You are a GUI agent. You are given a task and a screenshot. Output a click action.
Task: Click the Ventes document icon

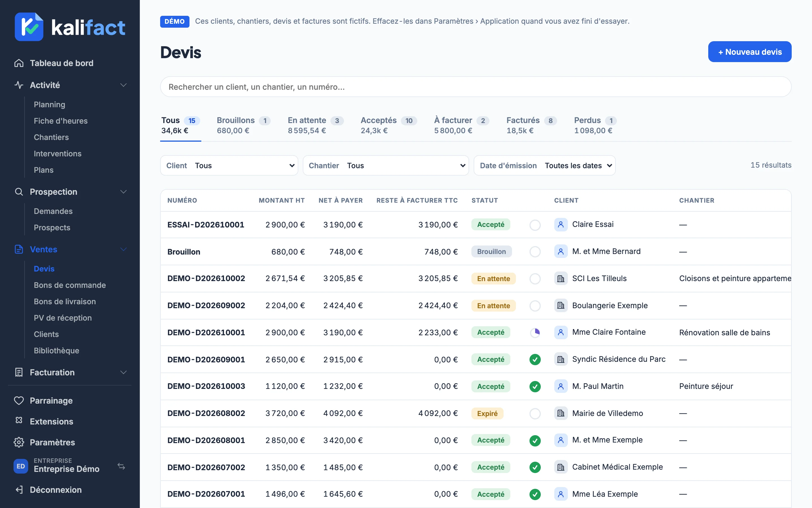19,249
